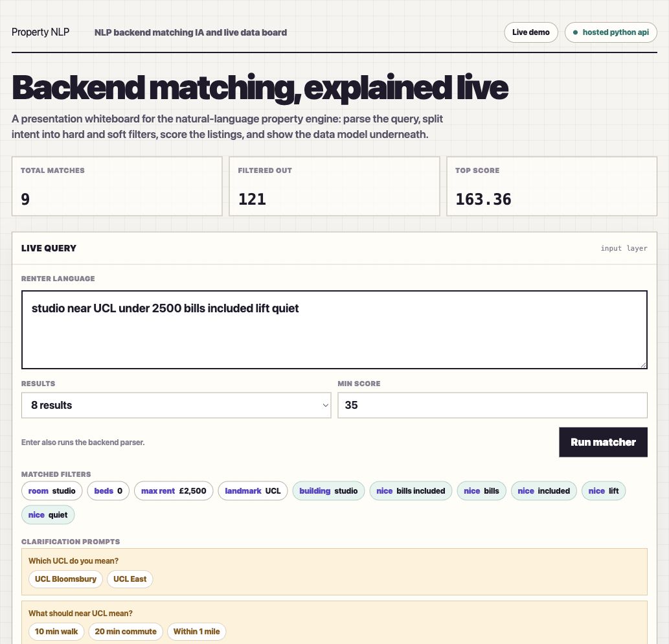
Task: Click the green status dot in api pill
Action: 575,32
